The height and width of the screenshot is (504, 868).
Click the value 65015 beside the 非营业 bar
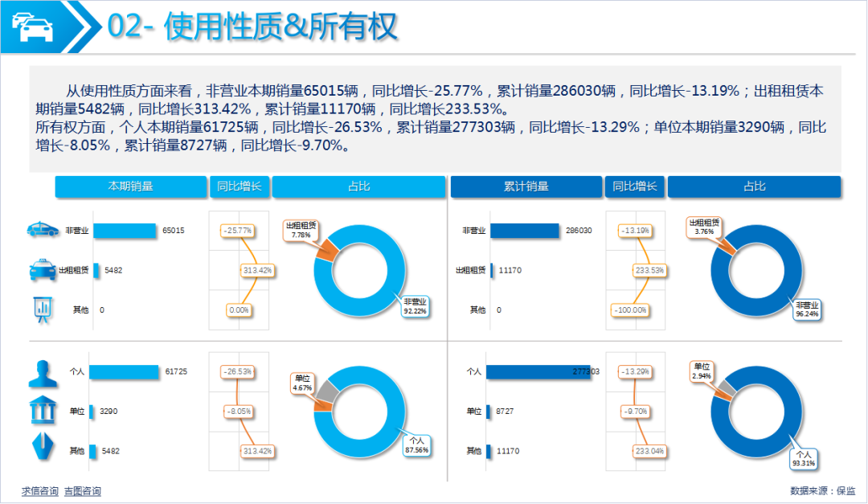pyautogui.click(x=174, y=231)
